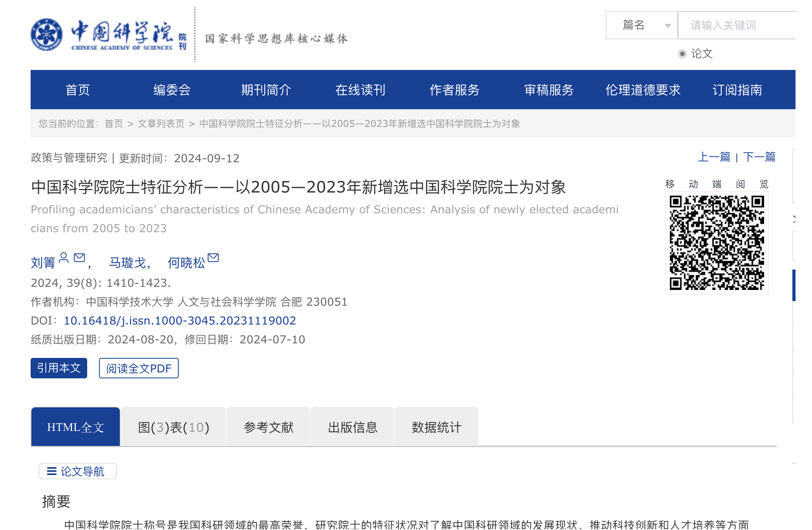Click the Chinese Academy of Sciences logo
Viewport: 812px width, 530px height.
109,35
